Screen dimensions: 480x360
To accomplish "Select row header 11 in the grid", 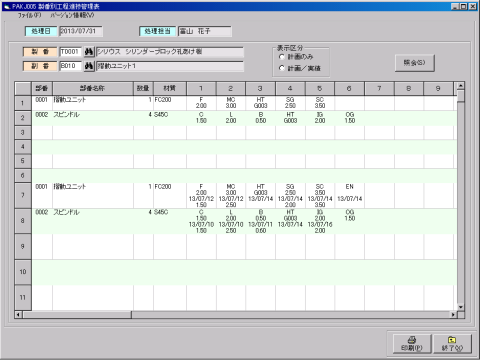I will click(x=23, y=297).
